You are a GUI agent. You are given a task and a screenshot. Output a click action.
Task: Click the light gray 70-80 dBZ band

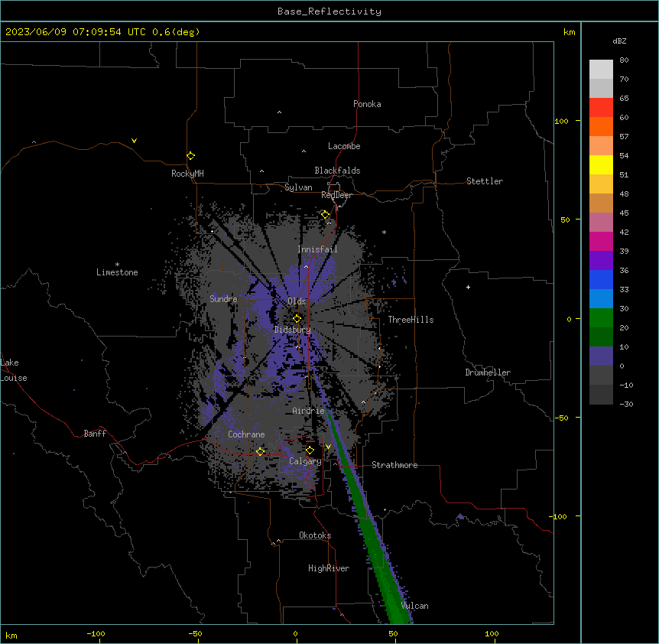(601, 70)
